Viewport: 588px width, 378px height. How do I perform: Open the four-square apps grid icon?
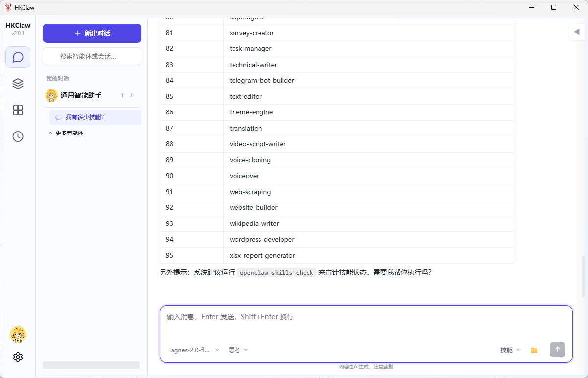pyautogui.click(x=18, y=110)
